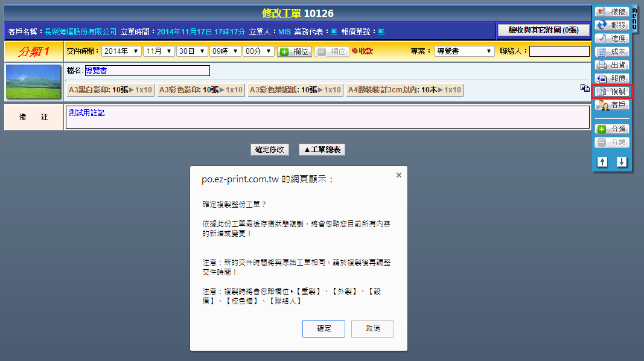Open the 客戶 customer button
Screen dimensions: 644x361
click(x=612, y=105)
